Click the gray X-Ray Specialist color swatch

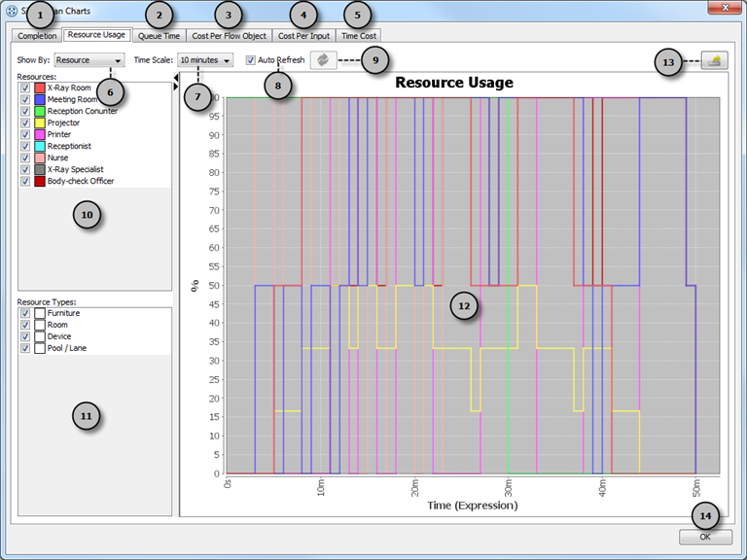(40, 169)
